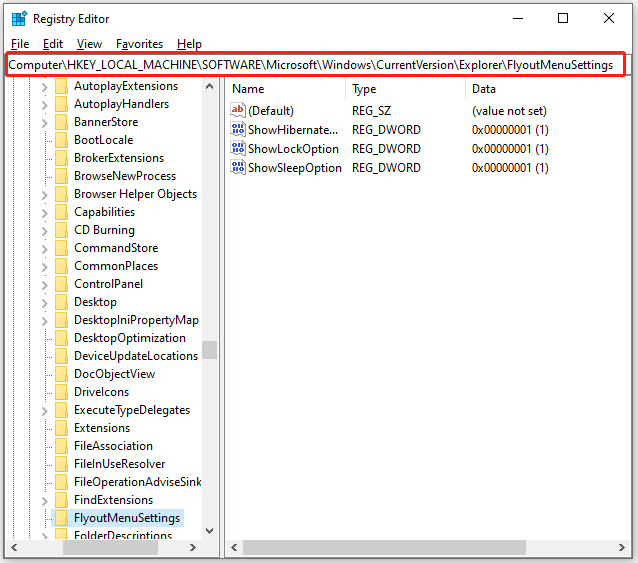Viewport: 638px width, 563px height.
Task: Open the View menu
Action: click(x=89, y=44)
